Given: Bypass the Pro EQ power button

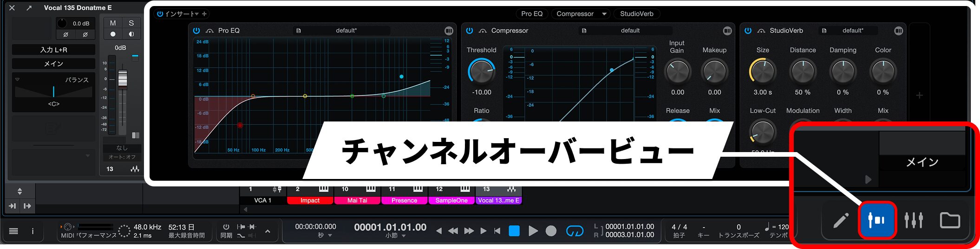Looking at the screenshot, I should click(196, 31).
